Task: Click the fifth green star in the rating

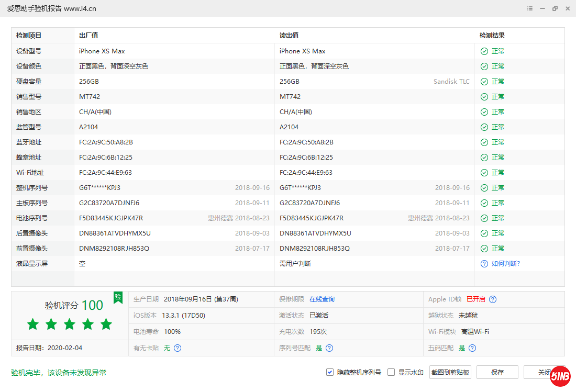Action: click(106, 324)
